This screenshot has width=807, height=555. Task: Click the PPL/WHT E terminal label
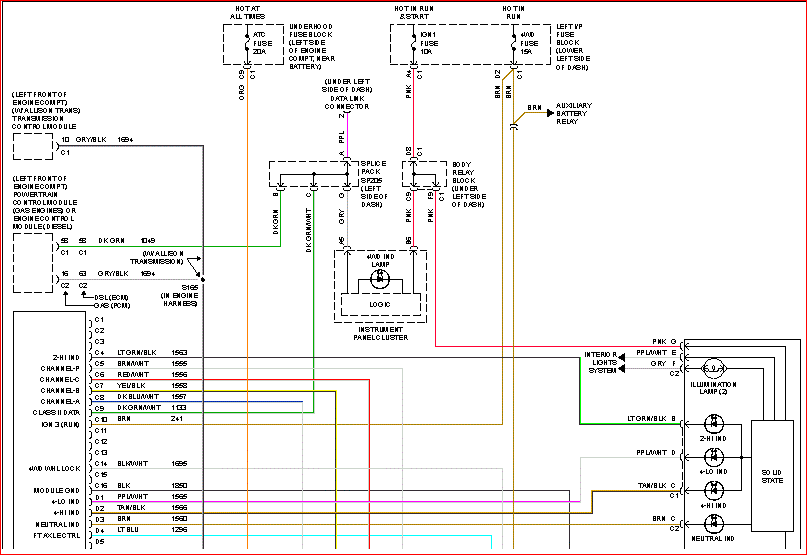656,353
